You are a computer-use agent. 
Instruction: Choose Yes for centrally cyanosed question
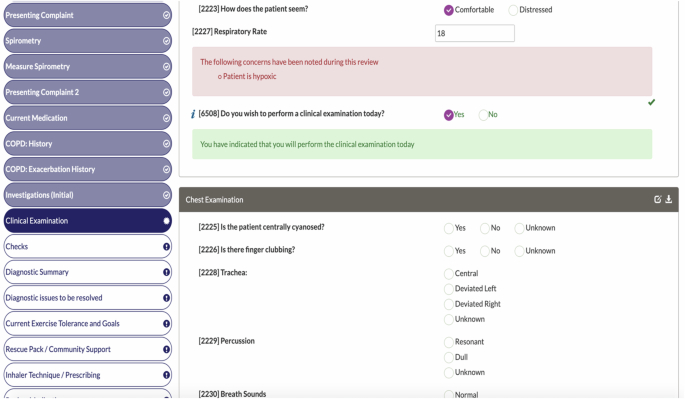tap(449, 228)
